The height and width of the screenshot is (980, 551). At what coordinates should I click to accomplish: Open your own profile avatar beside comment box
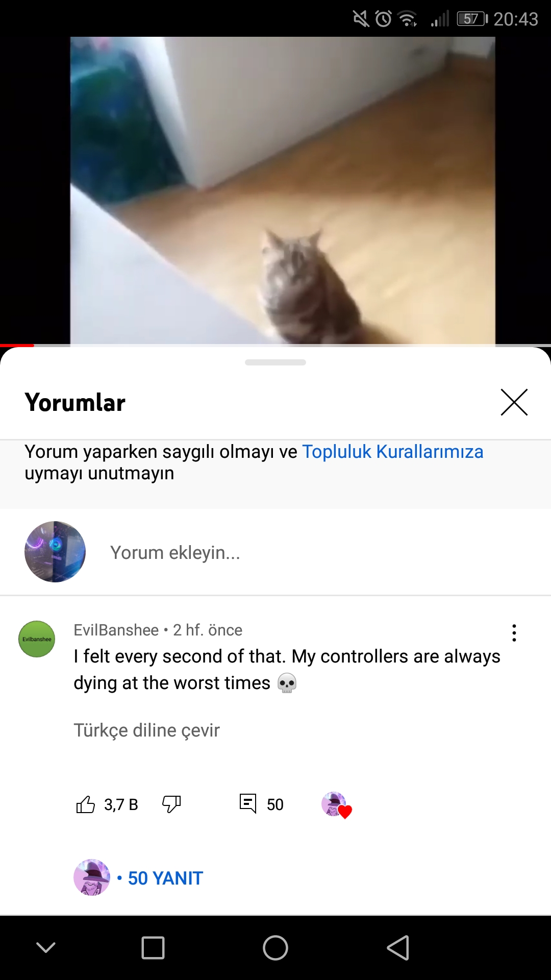pos(55,552)
